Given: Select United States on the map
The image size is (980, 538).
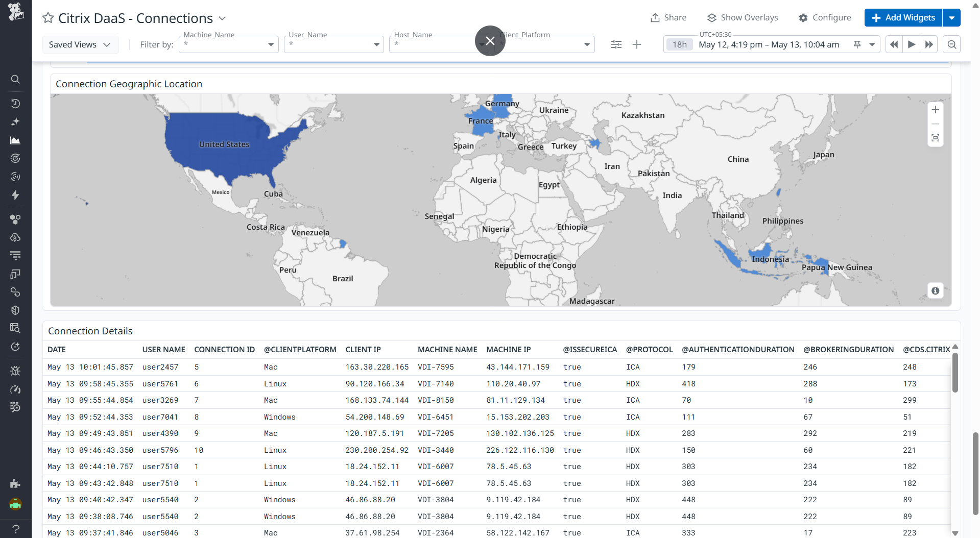Looking at the screenshot, I should coord(225,144).
